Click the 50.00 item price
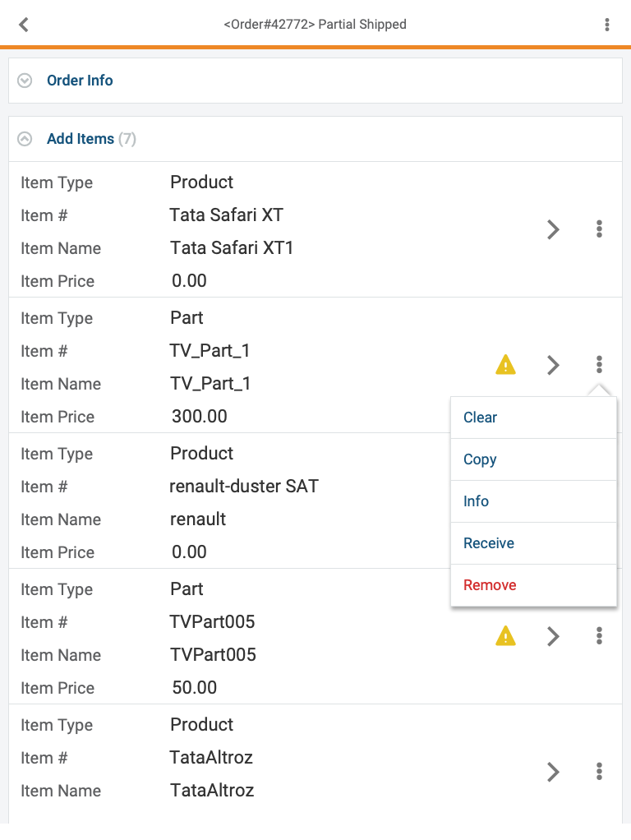Screen dimensions: 631x840 pyautogui.click(x=195, y=687)
